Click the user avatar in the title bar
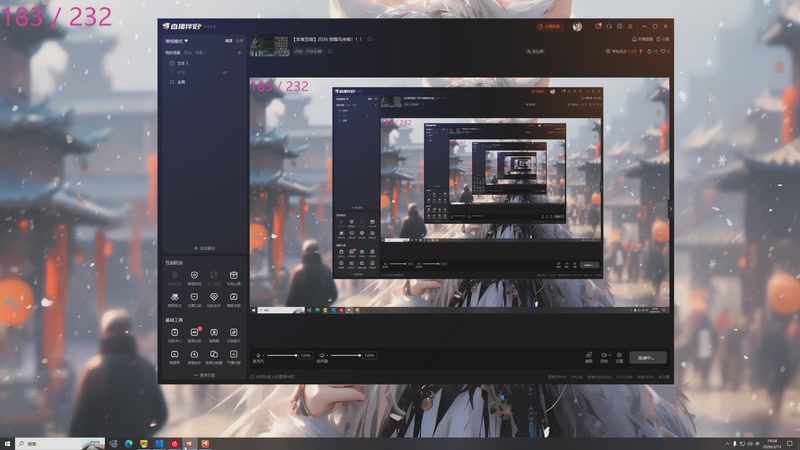 tap(577, 27)
